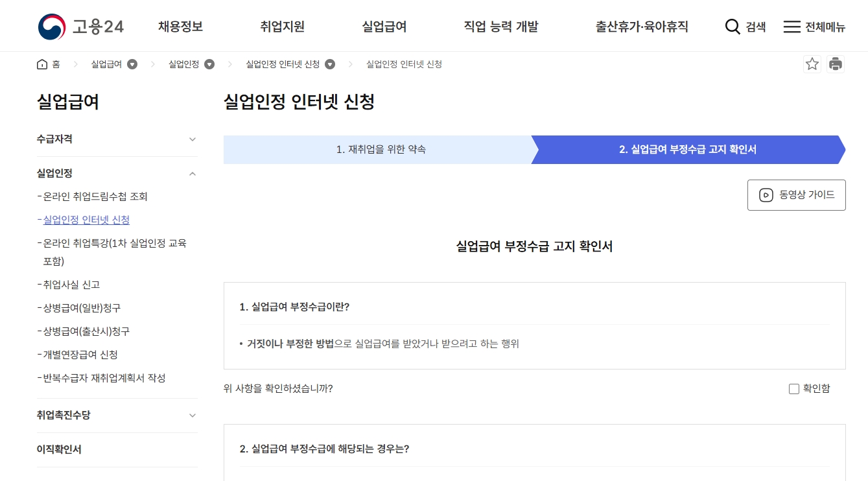The image size is (868, 481).
Task: Bookmark this page using the star icon
Action: point(812,64)
